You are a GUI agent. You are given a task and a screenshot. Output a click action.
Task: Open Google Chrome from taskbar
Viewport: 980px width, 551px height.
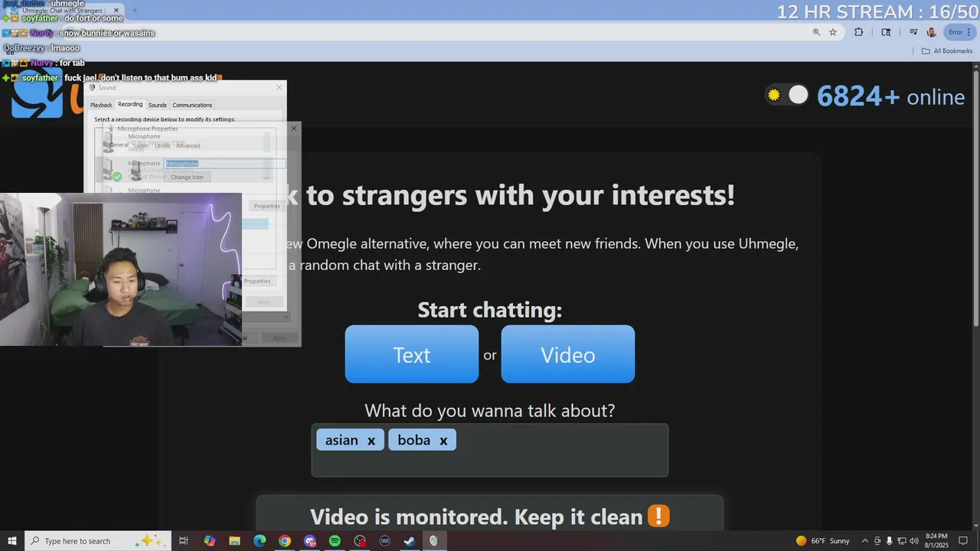[285, 541]
